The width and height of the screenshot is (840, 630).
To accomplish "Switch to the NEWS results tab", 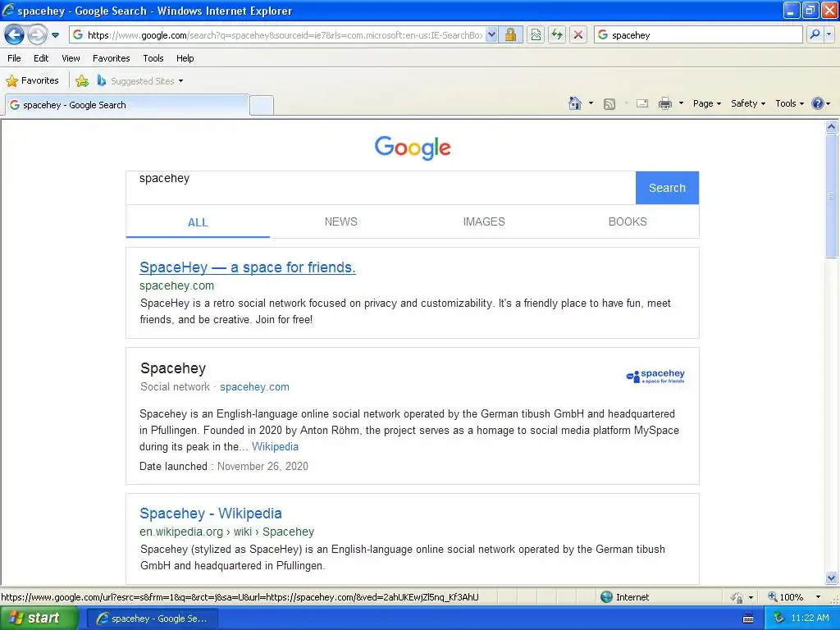I will pos(340,221).
